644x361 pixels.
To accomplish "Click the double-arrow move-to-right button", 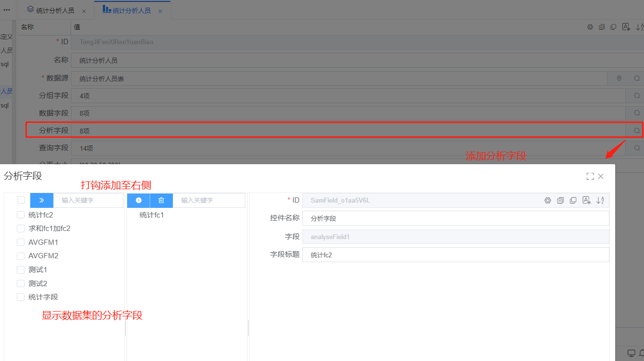I will click(42, 200).
